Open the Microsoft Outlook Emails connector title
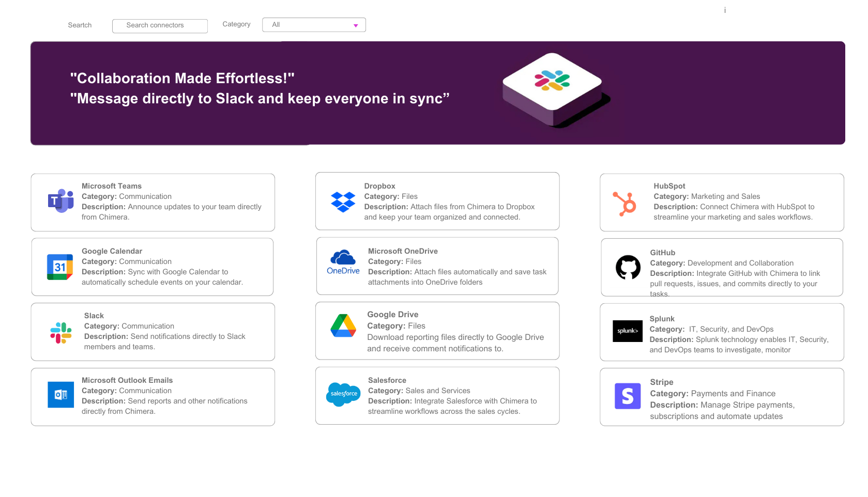This screenshot has height=497, width=868. point(127,380)
